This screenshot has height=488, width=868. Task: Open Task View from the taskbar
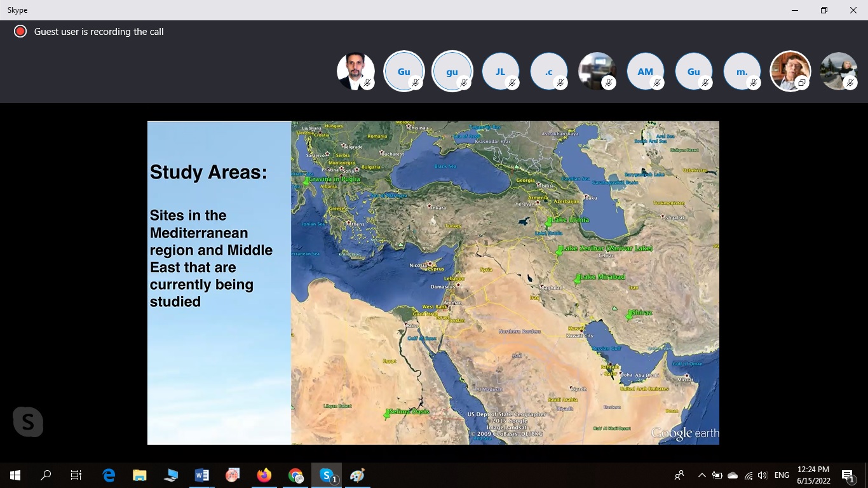(76, 475)
